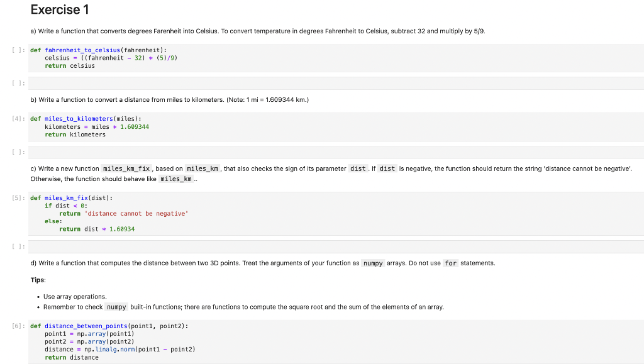Click inline code miles_km_fix in instructions
This screenshot has width=644, height=364.
click(123, 168)
